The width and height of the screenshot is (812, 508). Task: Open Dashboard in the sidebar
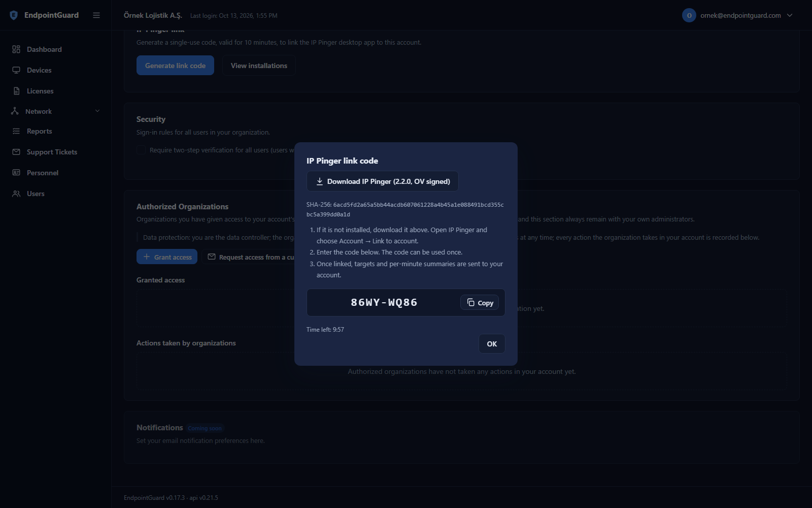56,49
